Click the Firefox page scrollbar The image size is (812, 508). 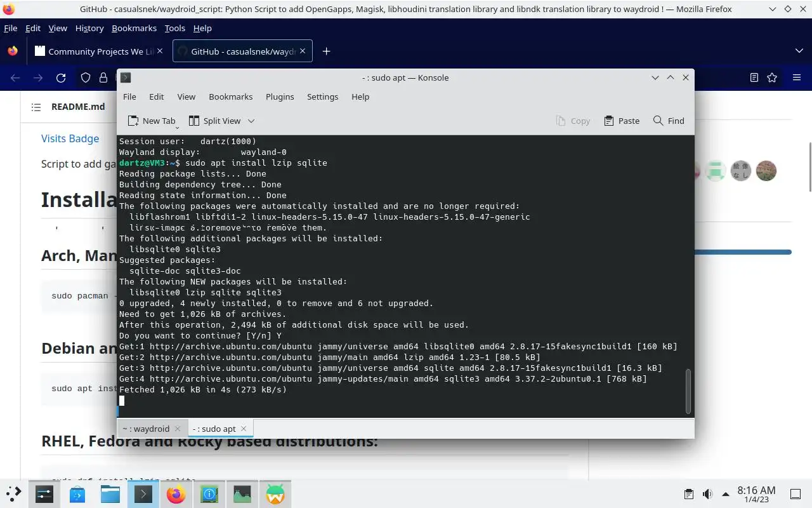[x=809, y=167]
